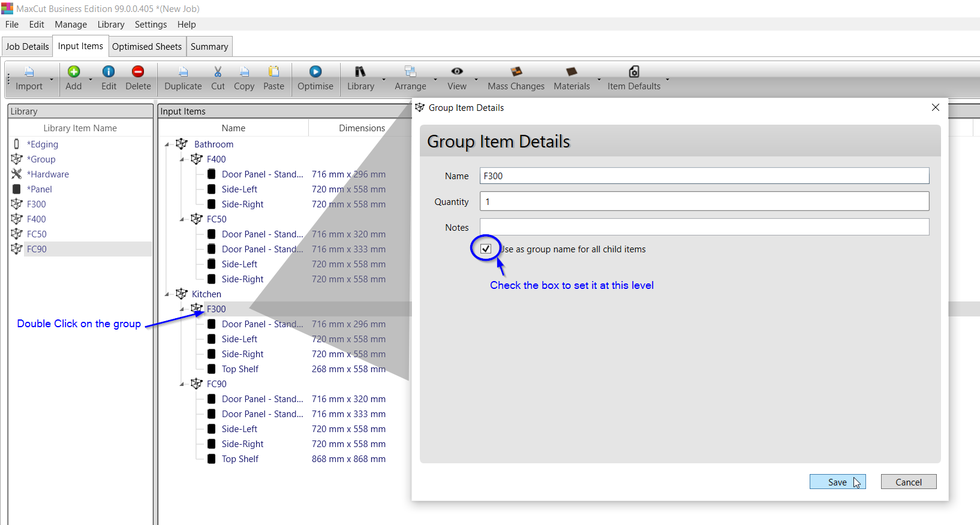
Task: Sort by the Dimensions column header
Action: 362,128
